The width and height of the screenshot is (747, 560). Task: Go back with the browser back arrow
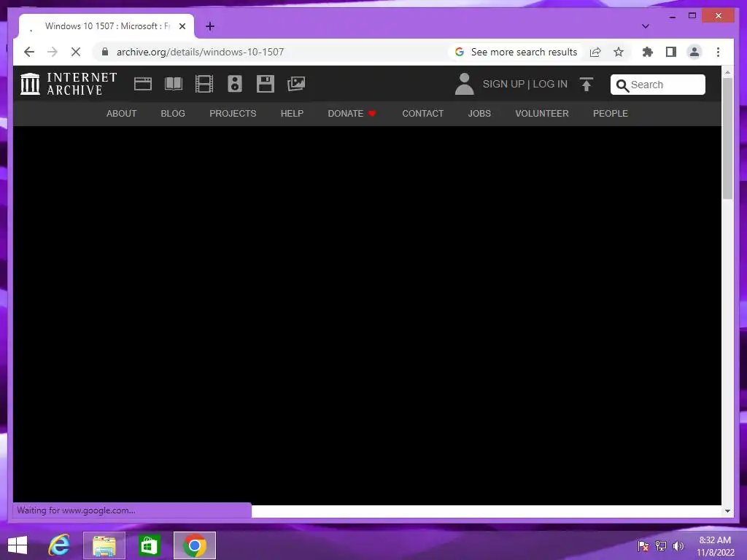29,52
